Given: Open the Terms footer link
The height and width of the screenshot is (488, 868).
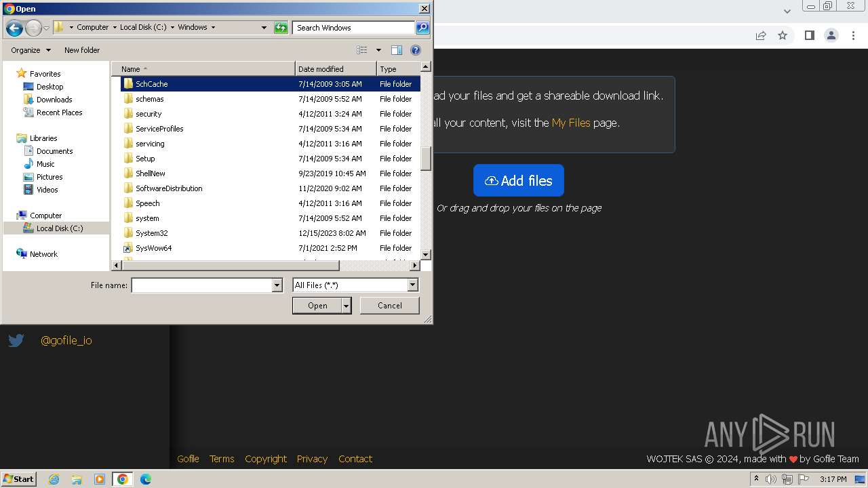Looking at the screenshot, I should [222, 459].
